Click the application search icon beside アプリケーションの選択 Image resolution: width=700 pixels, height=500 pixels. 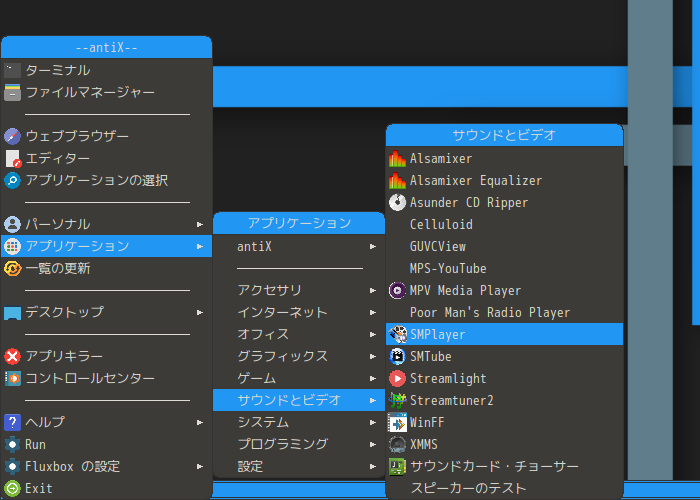pyautogui.click(x=12, y=180)
